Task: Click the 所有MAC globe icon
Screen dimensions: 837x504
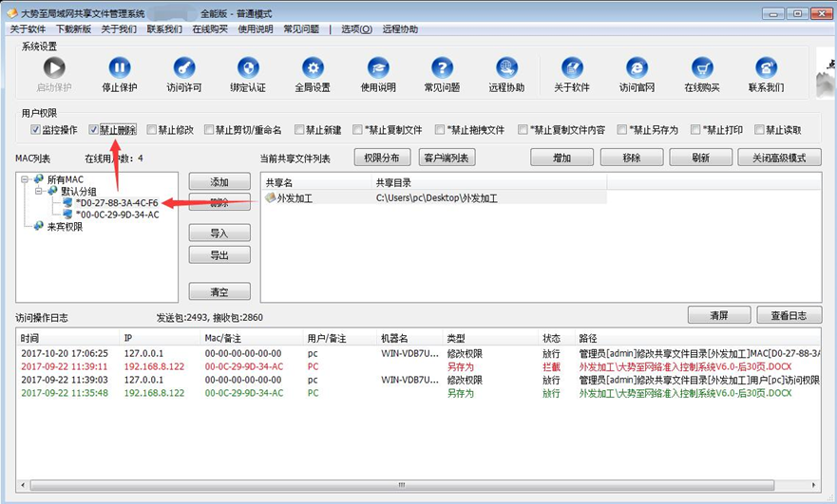Action: 38,179
